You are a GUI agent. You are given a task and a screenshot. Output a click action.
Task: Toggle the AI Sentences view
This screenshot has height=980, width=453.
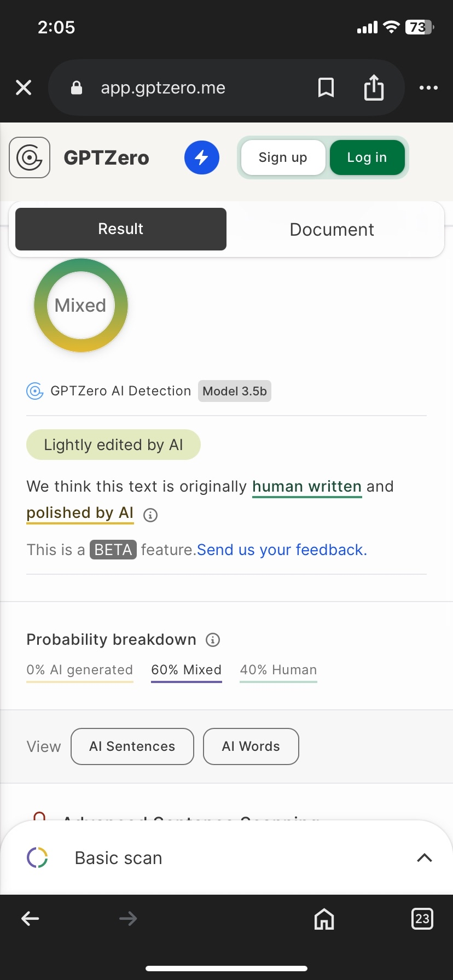[132, 746]
